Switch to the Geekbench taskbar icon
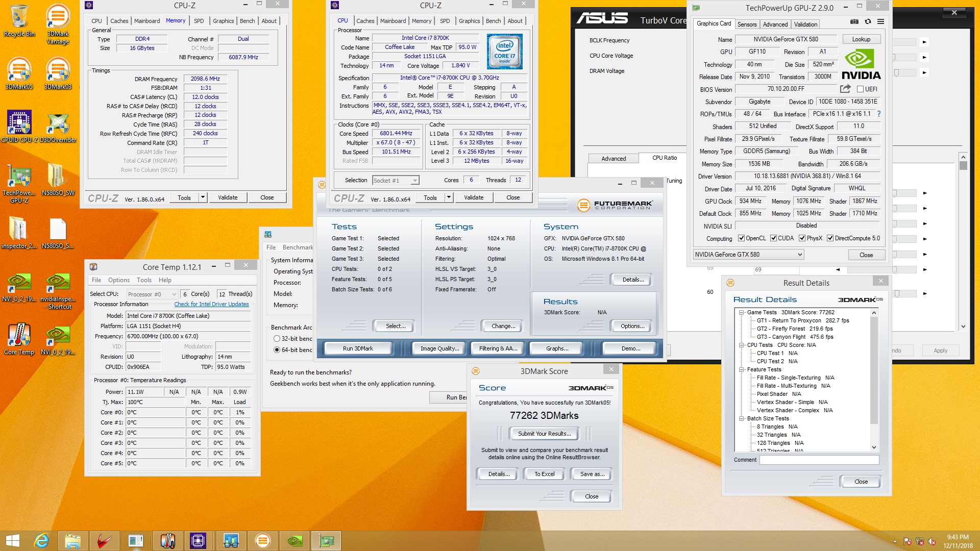The image size is (980, 551). pos(231,541)
